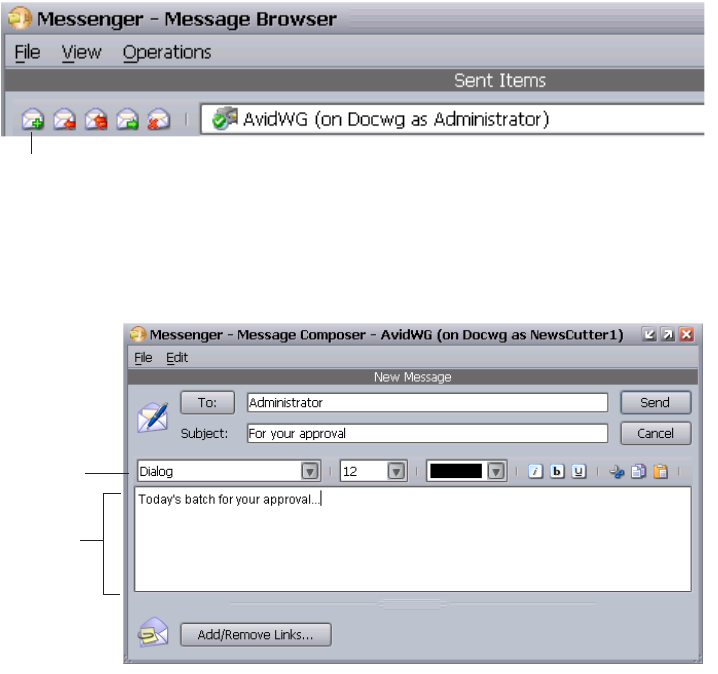This screenshot has height=674, width=718.
Task: Click the links envelope icon beside Add/Remove Links
Action: click(x=153, y=632)
